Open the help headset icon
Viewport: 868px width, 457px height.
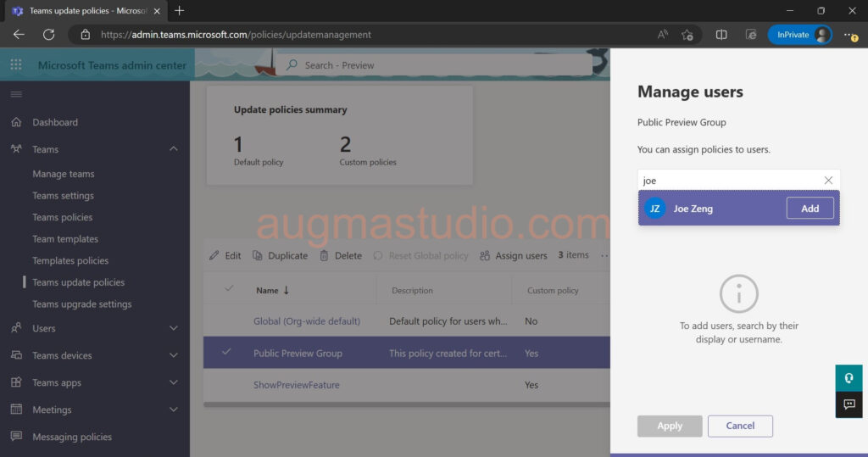(x=849, y=378)
